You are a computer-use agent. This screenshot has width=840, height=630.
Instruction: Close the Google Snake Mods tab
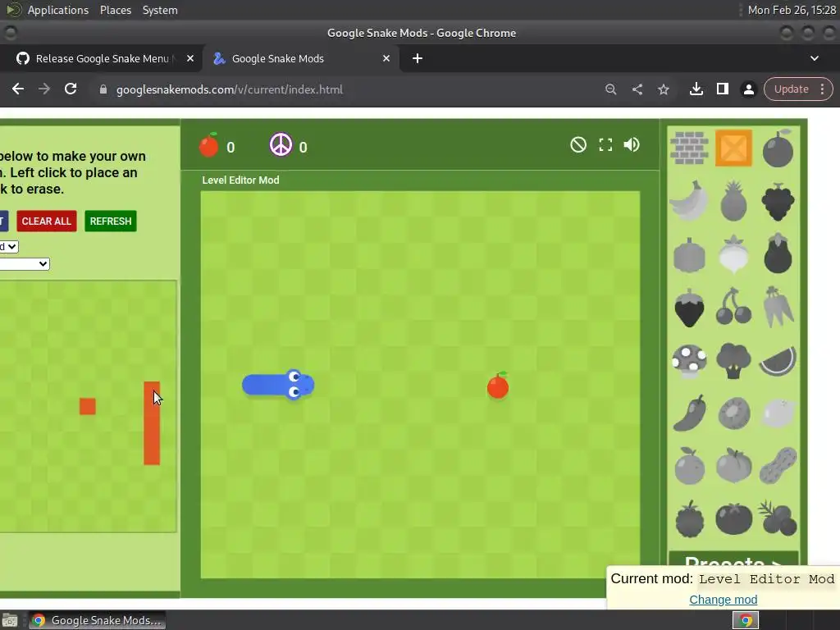click(386, 58)
